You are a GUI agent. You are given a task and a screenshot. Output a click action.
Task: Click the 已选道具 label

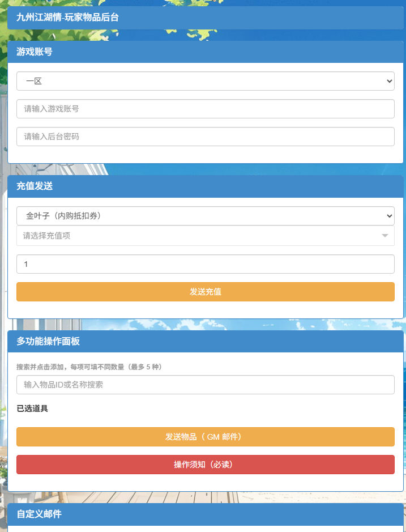pos(32,408)
